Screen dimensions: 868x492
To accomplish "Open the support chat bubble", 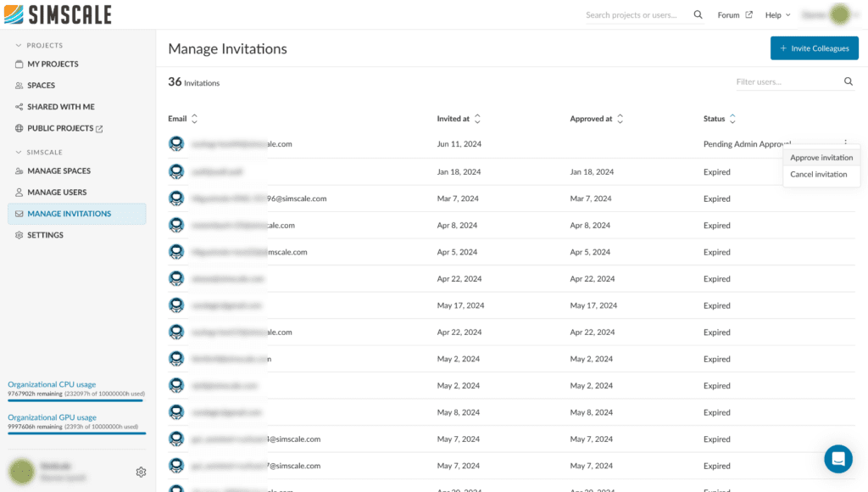I will click(x=837, y=458).
